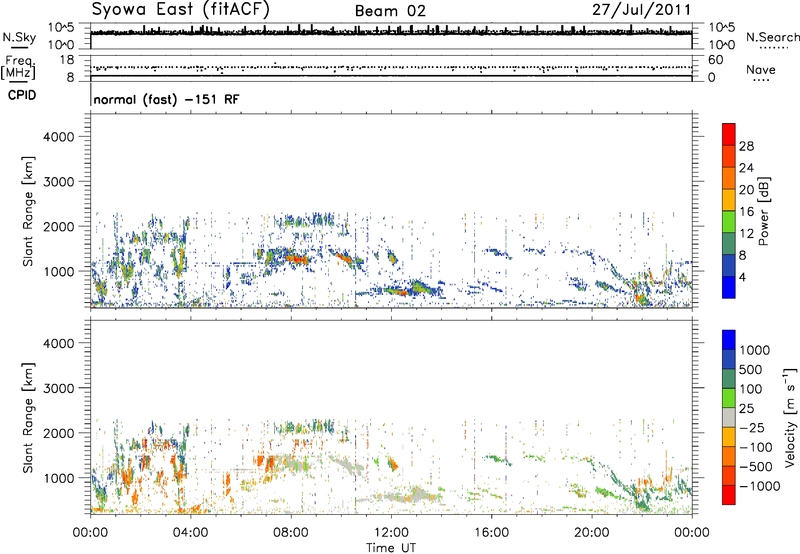
Task: Click the date '27/Jul/2011'
Action: 641,10
